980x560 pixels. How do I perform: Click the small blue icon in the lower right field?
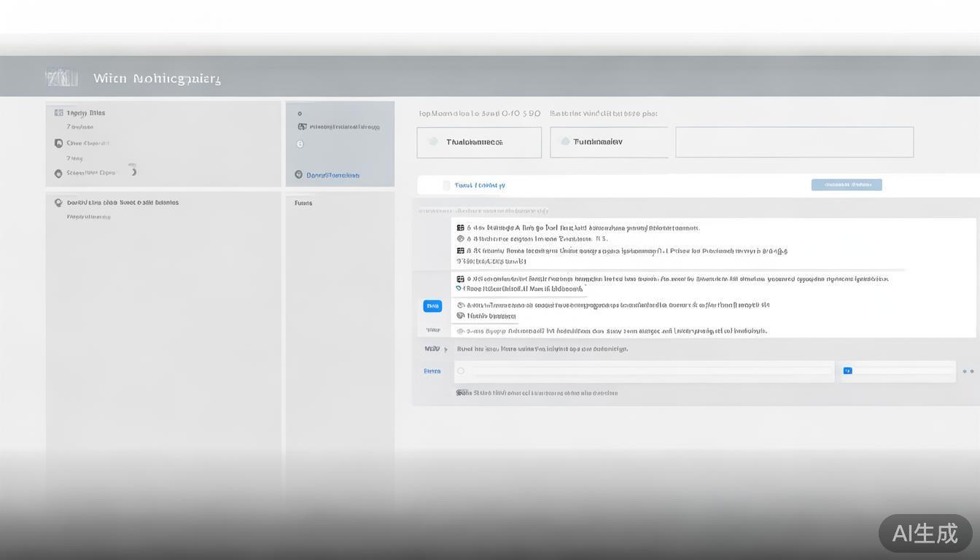tap(847, 371)
